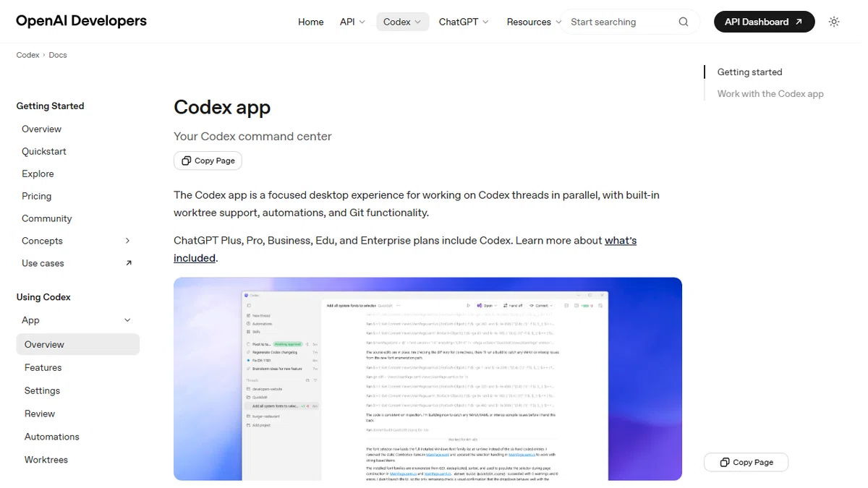Click the arrow icon on API Dashboard button

pos(799,22)
